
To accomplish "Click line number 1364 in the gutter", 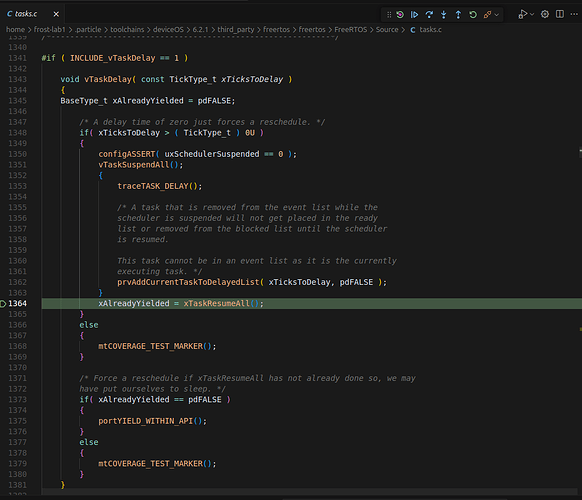I will [17, 303].
